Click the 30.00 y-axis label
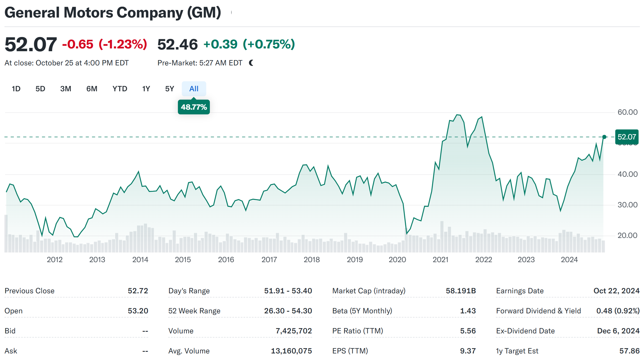Screen dimensions: 644x359 tap(628, 205)
